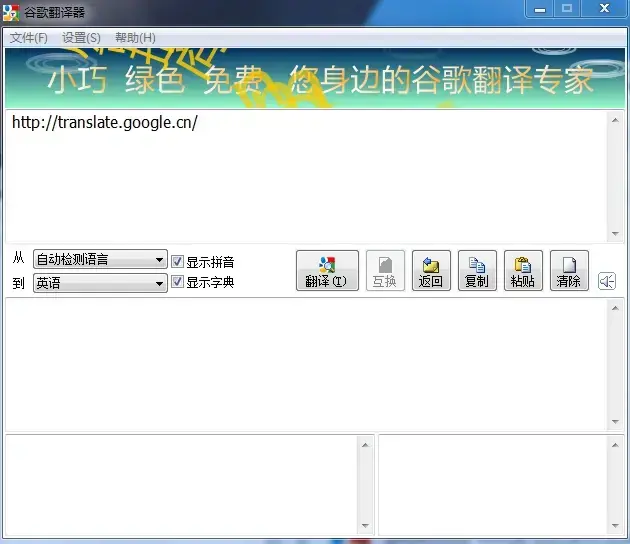
Task: Open the 自动检测语言 source language dropdown
Action: (x=100, y=259)
